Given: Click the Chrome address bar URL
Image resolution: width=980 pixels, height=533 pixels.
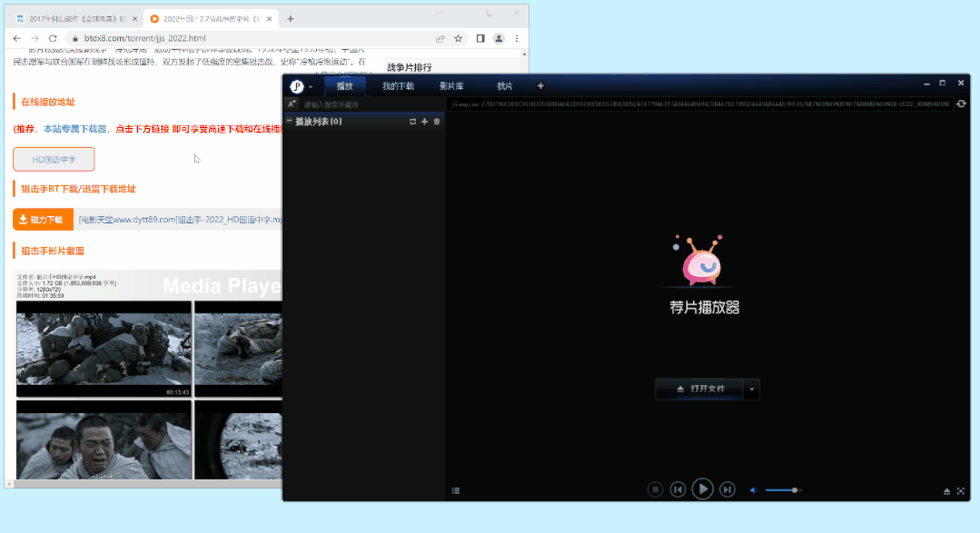Looking at the screenshot, I should [x=145, y=38].
